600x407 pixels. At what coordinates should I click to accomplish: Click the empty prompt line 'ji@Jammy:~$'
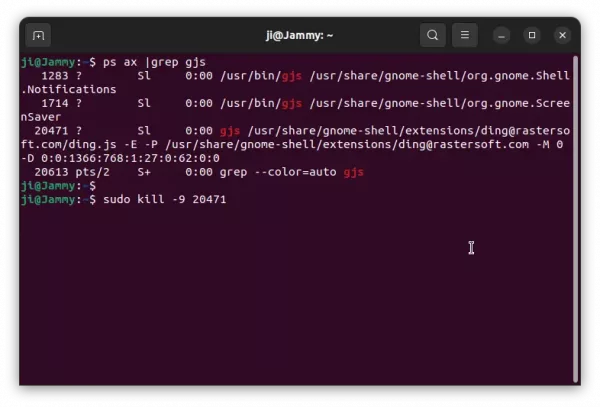(59, 186)
